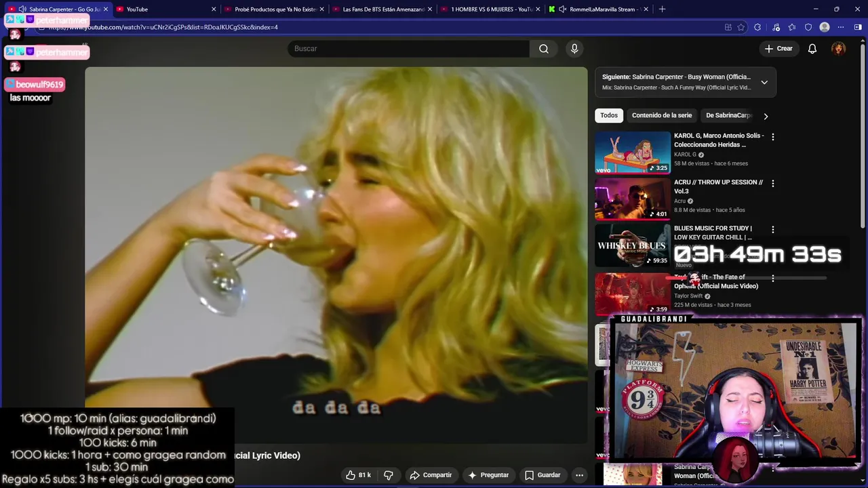Click the Sabrina Carpenter lyric video player
This screenshot has width=868, height=488.
pyautogui.click(x=336, y=255)
